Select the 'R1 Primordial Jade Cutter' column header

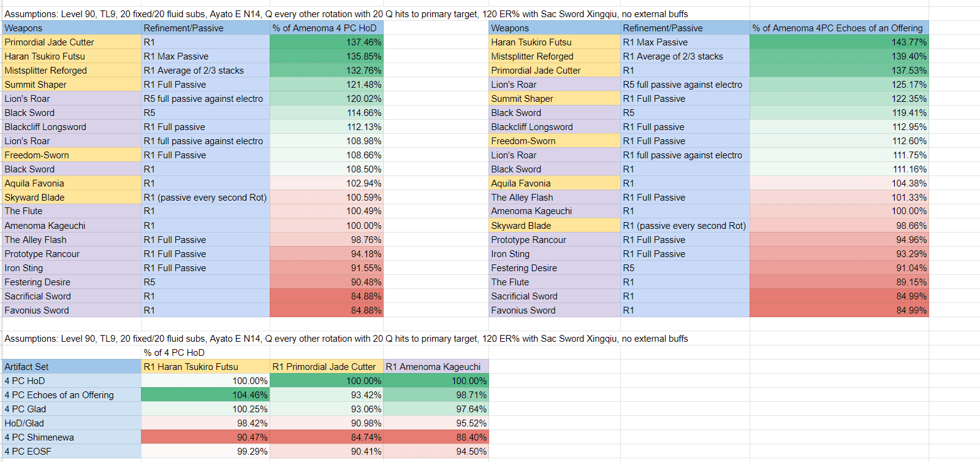click(326, 367)
